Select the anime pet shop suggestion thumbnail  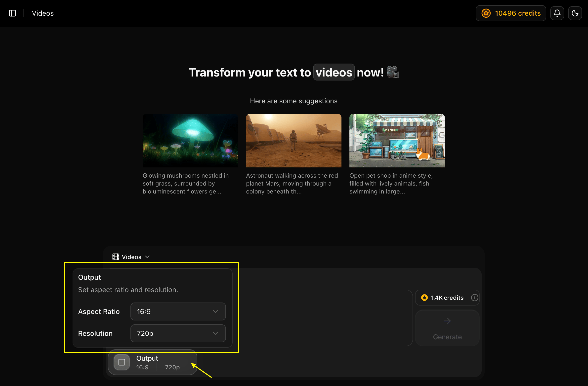pos(397,141)
